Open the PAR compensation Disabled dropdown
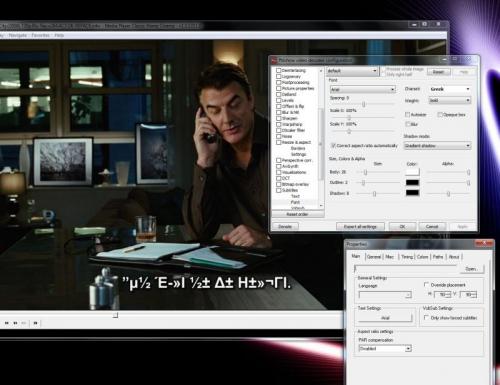Image resolution: width=500 pixels, height=385 pixels. (x=385, y=348)
